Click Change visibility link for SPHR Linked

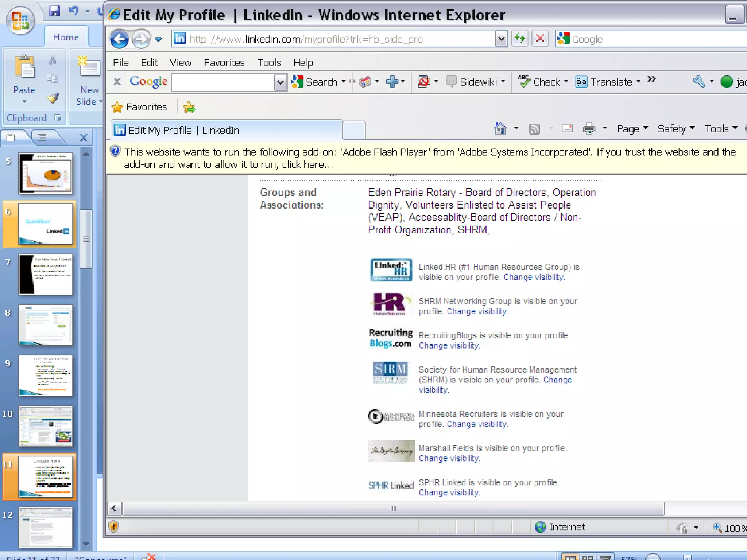click(x=449, y=493)
